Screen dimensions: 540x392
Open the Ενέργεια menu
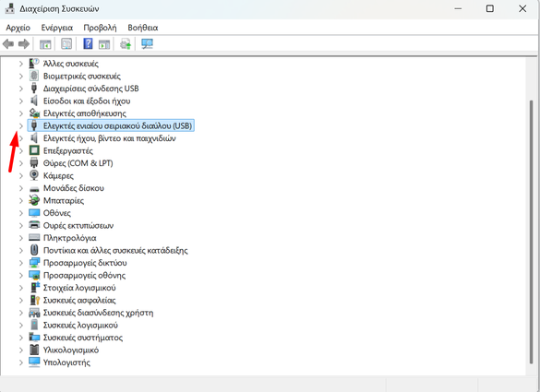(57, 28)
